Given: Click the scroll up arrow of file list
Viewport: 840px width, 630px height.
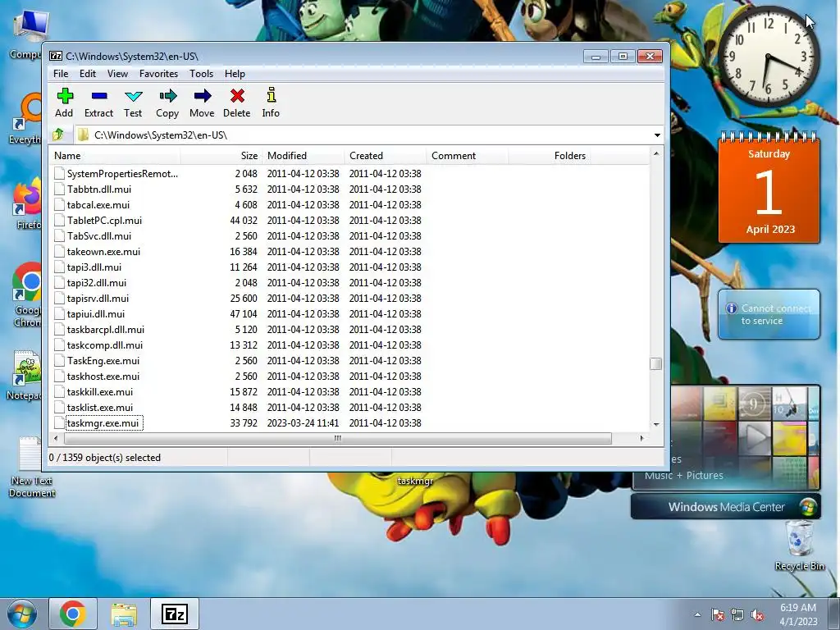Looking at the screenshot, I should (656, 153).
